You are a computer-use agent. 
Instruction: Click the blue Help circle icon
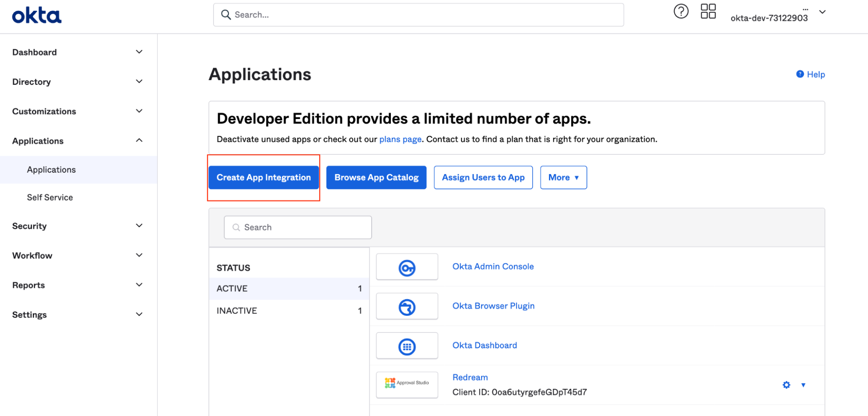tap(800, 74)
